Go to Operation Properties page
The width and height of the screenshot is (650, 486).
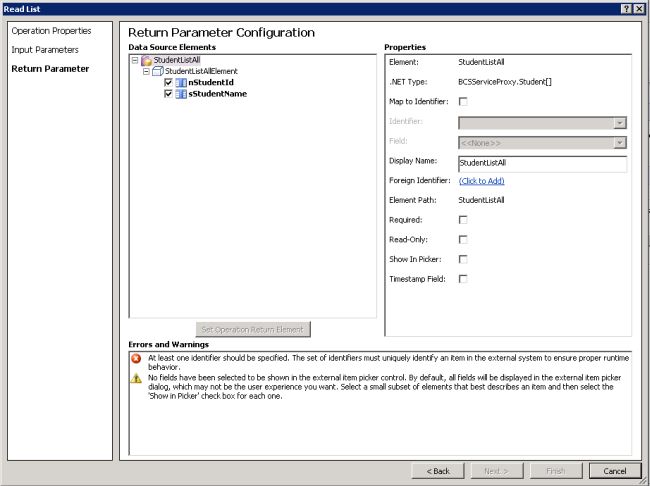tap(51, 31)
